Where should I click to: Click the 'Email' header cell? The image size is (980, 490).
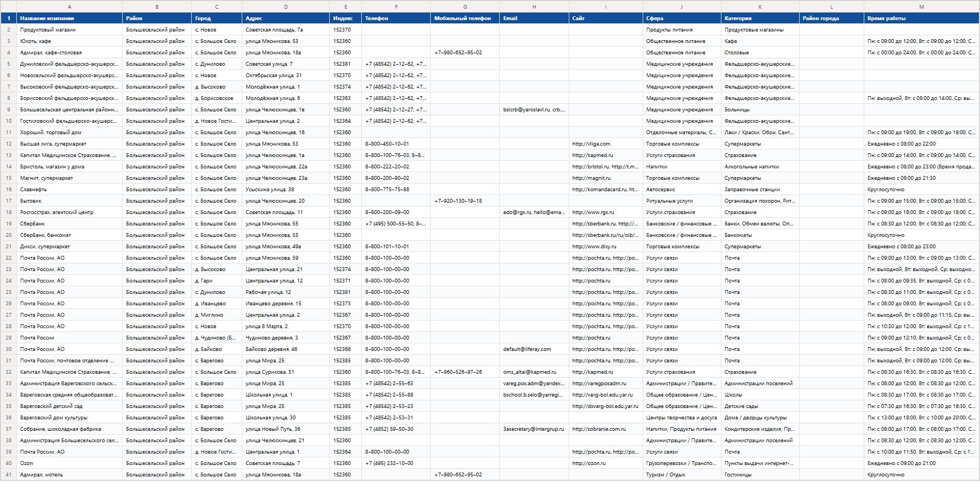(x=534, y=18)
